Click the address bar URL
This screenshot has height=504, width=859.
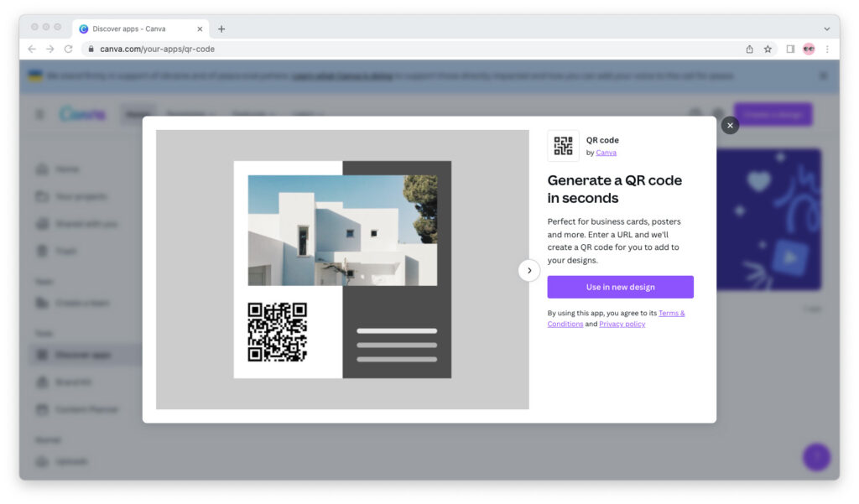pos(157,49)
